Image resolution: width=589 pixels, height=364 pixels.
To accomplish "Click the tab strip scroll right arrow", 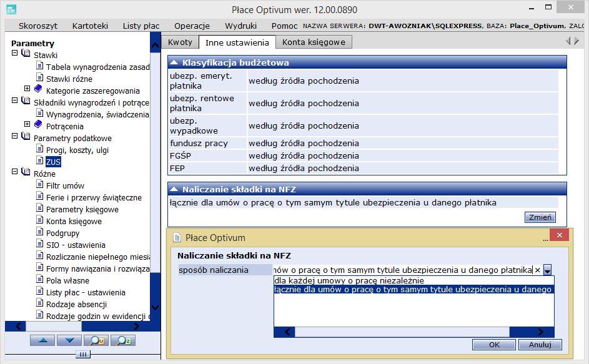I will 577,41.
